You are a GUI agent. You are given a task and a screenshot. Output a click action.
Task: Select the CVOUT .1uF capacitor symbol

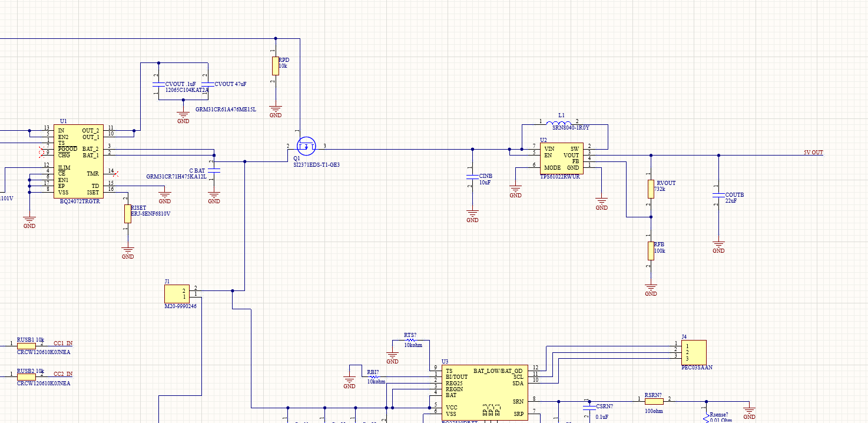pyautogui.click(x=158, y=84)
